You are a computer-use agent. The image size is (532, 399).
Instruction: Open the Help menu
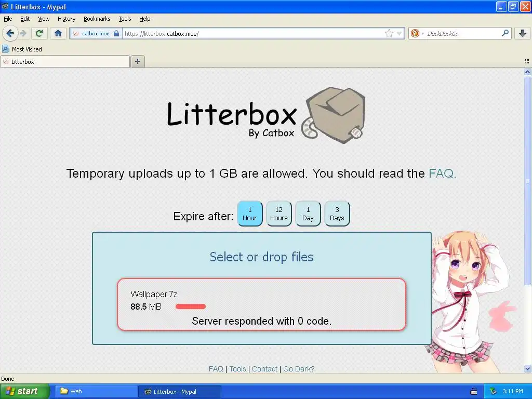point(145,19)
